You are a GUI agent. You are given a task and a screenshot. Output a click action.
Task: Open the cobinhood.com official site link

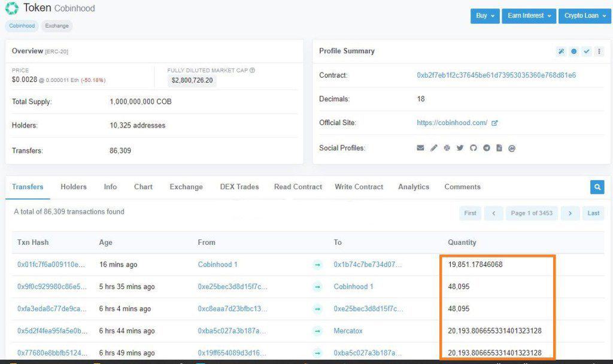pos(453,123)
